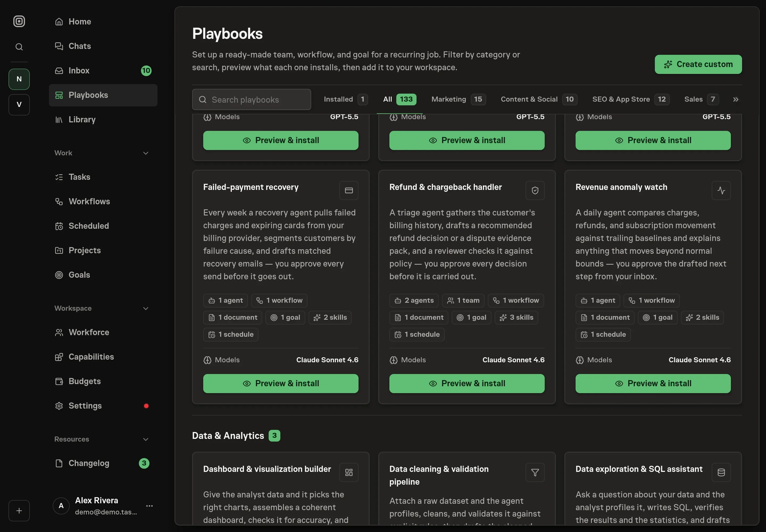Click the Data exploration & SQL database icon
The image size is (766, 532).
[721, 472]
